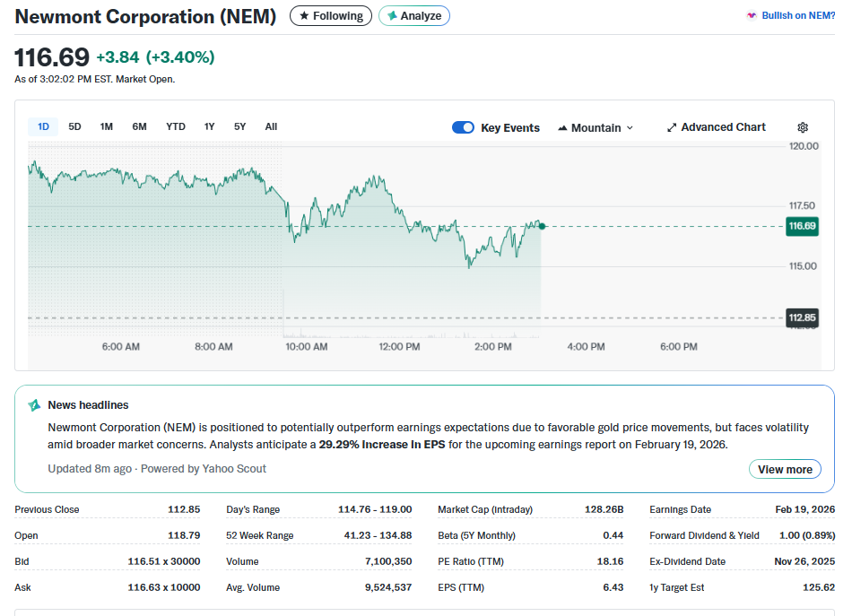The image size is (852, 616).
Task: Toggle the Key Events switch
Action: [x=463, y=127]
